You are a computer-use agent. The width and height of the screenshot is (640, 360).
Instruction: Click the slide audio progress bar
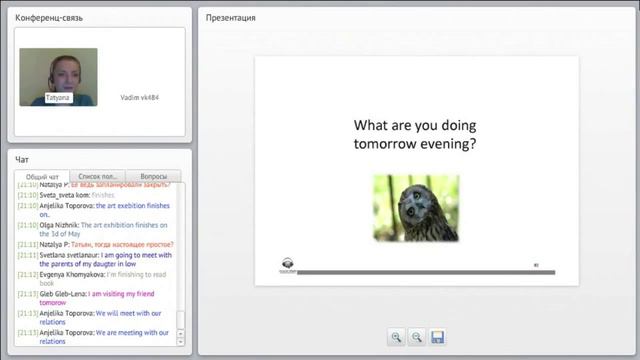pyautogui.click(x=426, y=272)
